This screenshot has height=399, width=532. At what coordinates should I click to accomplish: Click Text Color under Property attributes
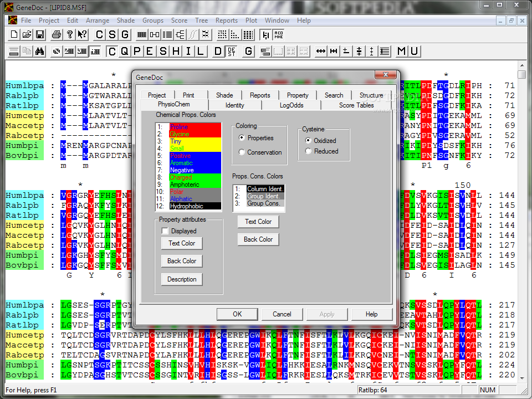182,243
